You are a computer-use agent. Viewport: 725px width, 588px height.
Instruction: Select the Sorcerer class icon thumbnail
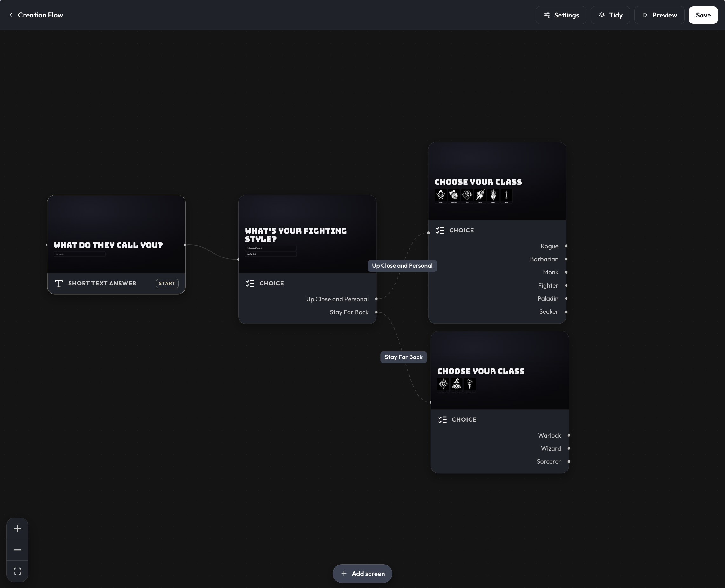pyautogui.click(x=470, y=385)
